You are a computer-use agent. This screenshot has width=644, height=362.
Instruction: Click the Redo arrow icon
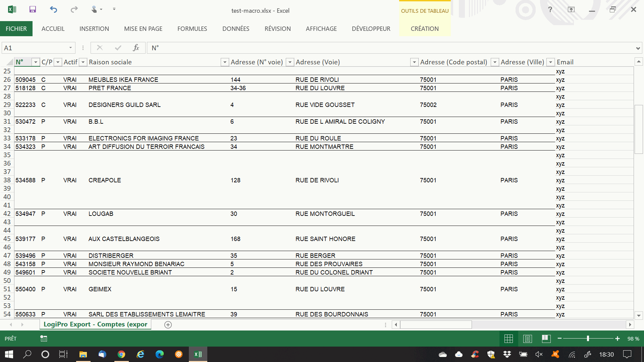point(74,9)
